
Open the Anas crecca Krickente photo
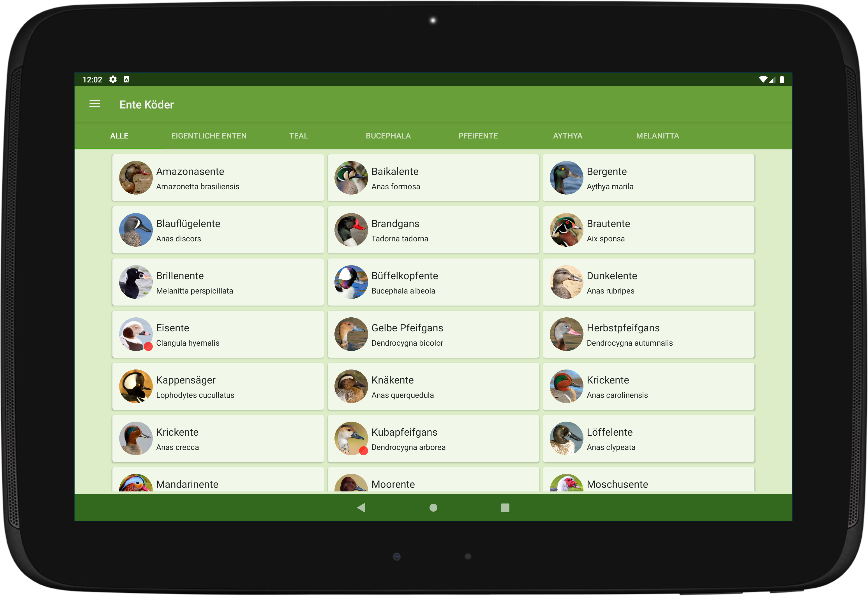pos(136,439)
